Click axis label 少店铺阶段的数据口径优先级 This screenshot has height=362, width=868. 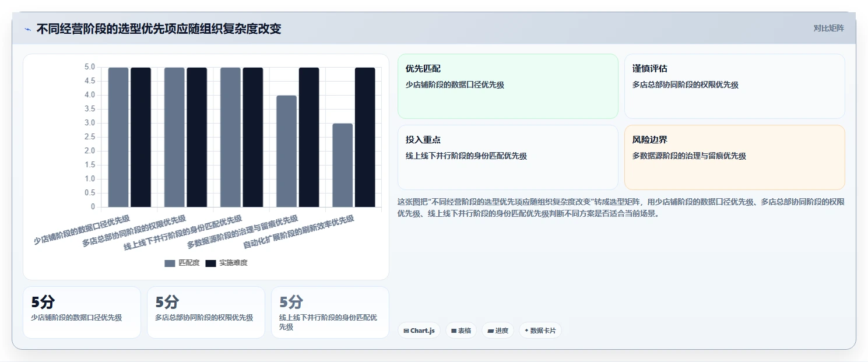click(82, 230)
